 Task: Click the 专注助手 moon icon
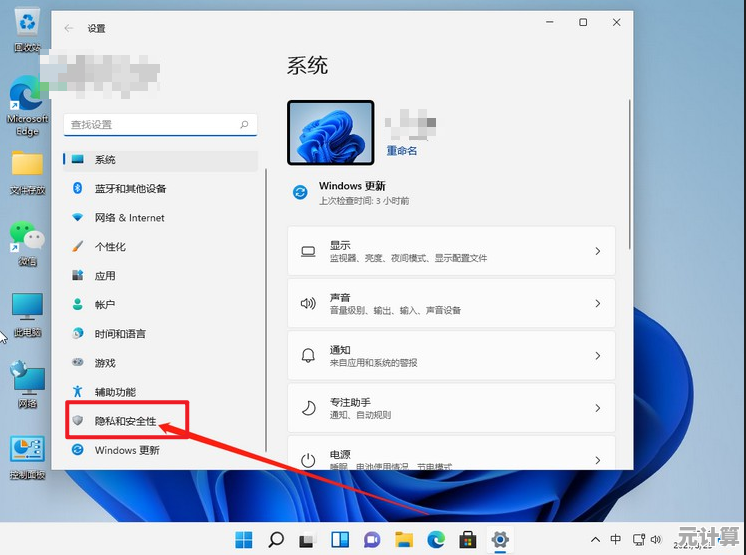tap(309, 408)
